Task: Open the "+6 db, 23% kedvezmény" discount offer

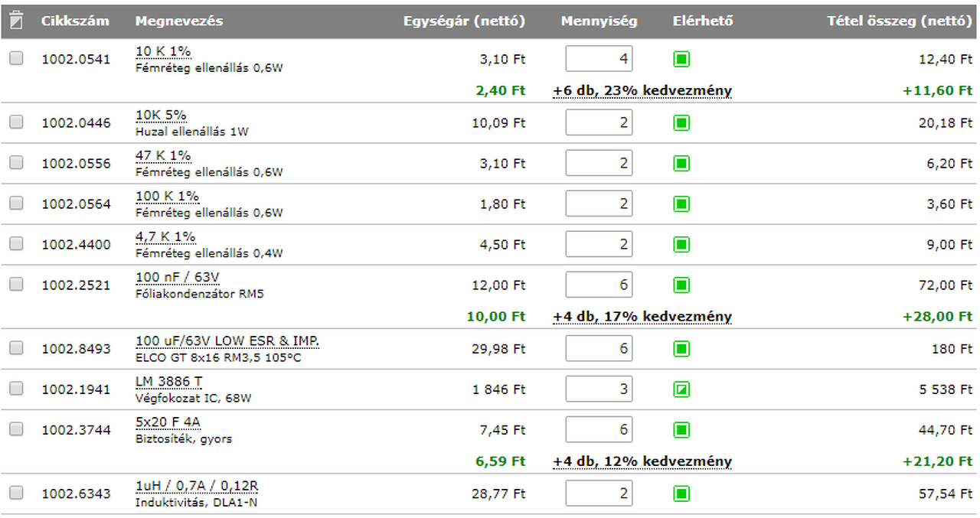Action: pyautogui.click(x=642, y=91)
